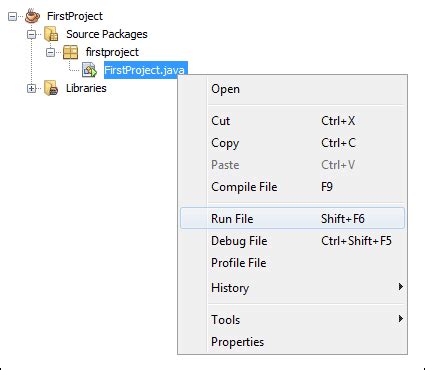
Task: Click the Ctrl+C shortcut text
Action: [x=338, y=143]
